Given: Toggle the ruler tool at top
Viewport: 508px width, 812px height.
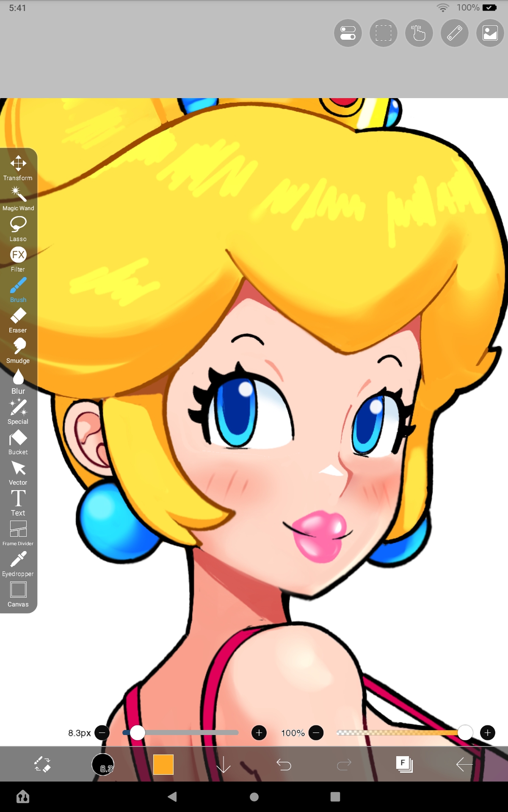Looking at the screenshot, I should [454, 33].
